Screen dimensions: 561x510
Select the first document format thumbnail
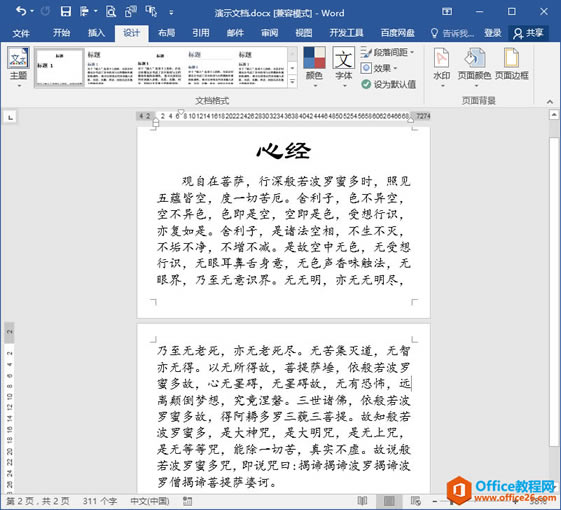(x=60, y=67)
